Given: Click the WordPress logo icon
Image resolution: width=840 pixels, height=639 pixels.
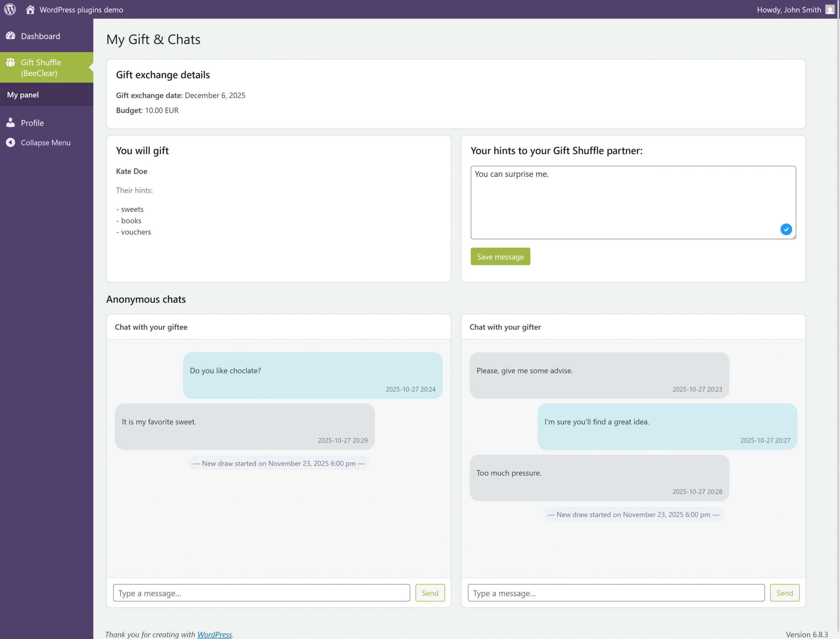Looking at the screenshot, I should (10, 9).
